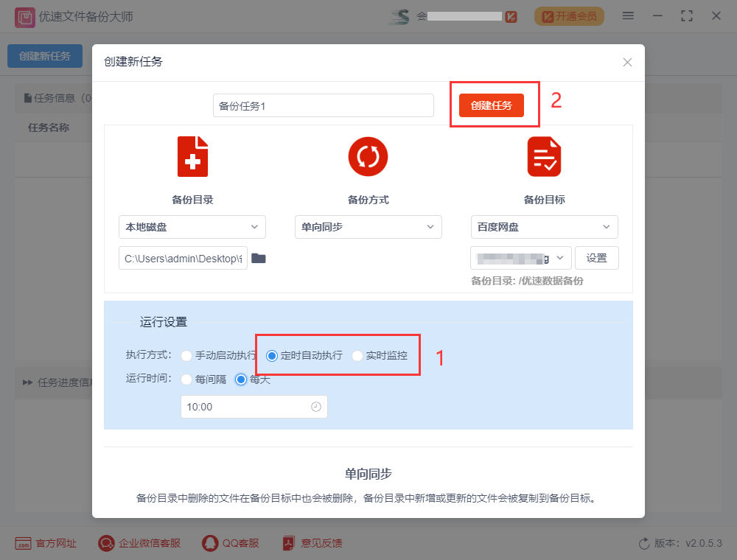The height and width of the screenshot is (560, 737).
Task: Open folder browser next to source path
Action: (258, 258)
